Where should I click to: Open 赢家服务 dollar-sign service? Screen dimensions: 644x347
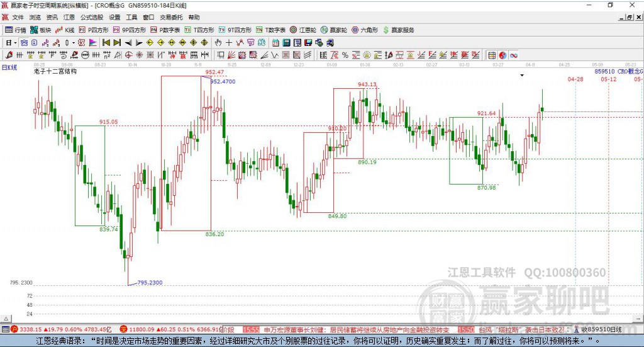[x=399, y=30]
